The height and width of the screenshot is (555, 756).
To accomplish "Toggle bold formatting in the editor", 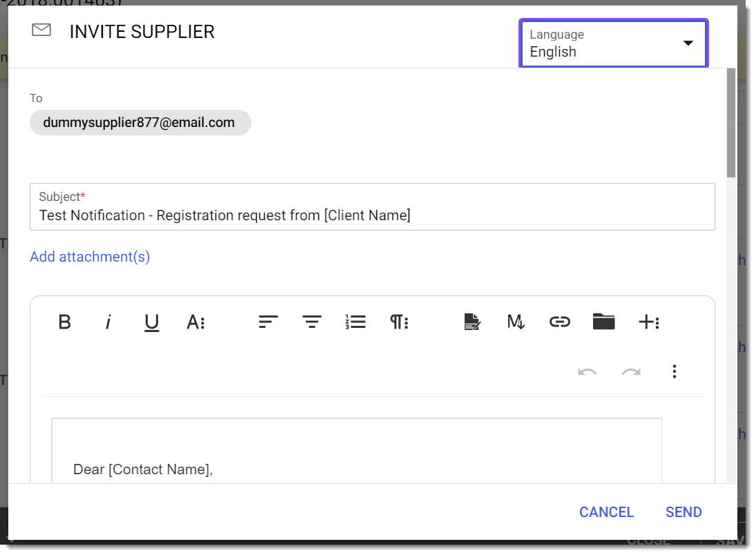I will 65,322.
